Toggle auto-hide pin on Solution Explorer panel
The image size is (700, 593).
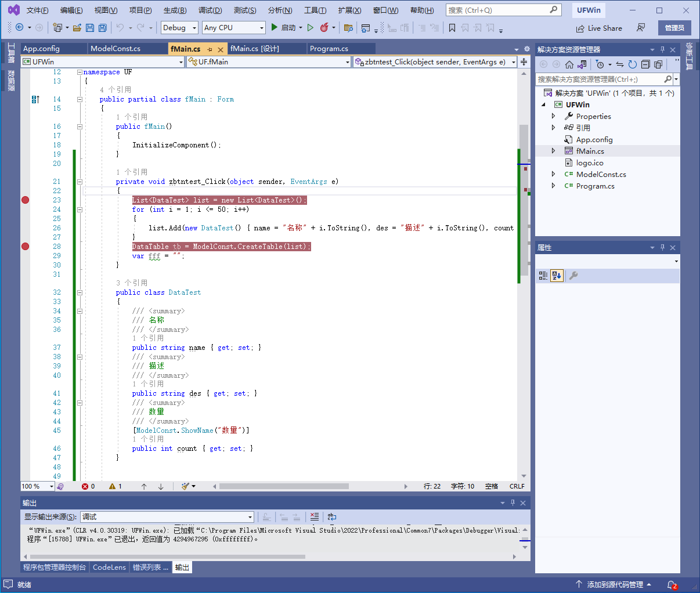[x=662, y=50]
